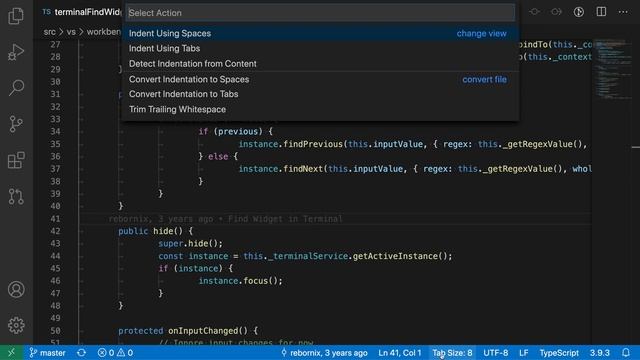Select Indent Using Spaces
Screen dimensions: 640x360
(x=320, y=33)
